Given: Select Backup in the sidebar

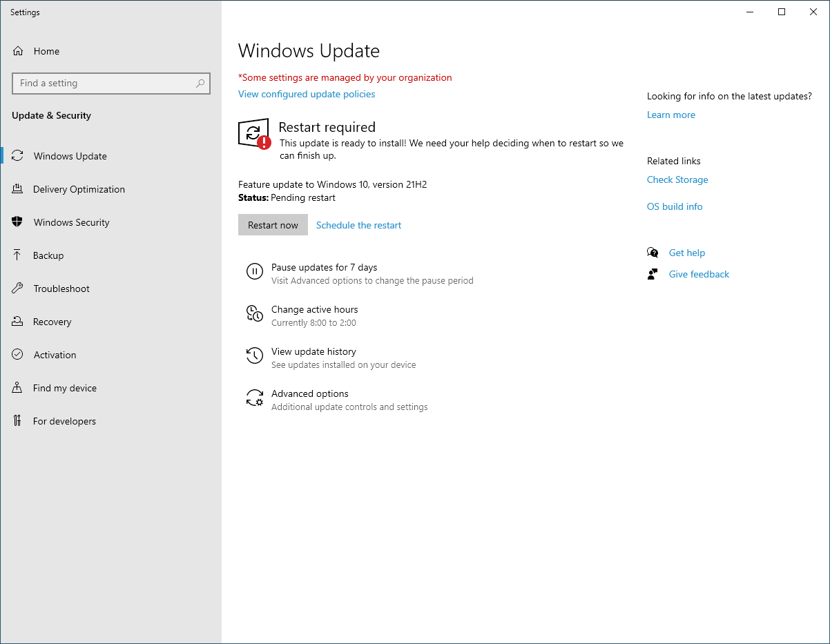Looking at the screenshot, I should [110, 255].
